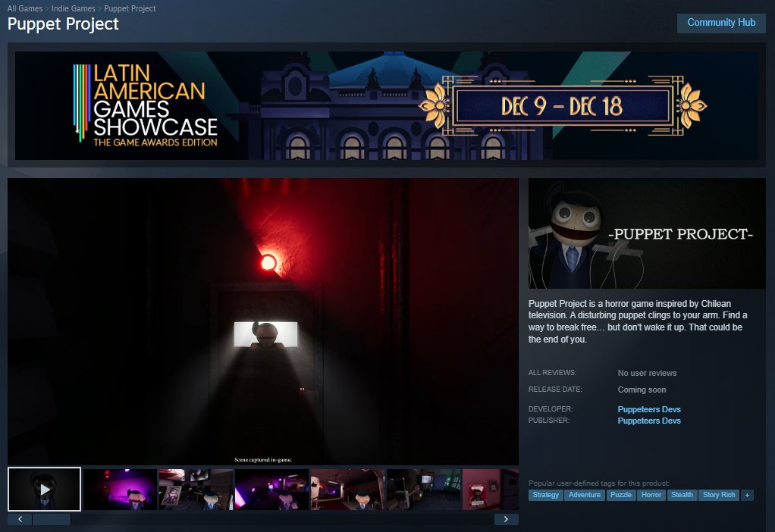
Task: Click the 'ALL REVIEWS:' label
Action: tap(552, 372)
